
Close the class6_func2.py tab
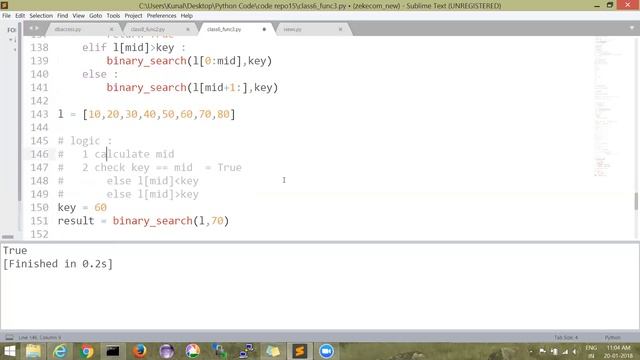click(188, 29)
